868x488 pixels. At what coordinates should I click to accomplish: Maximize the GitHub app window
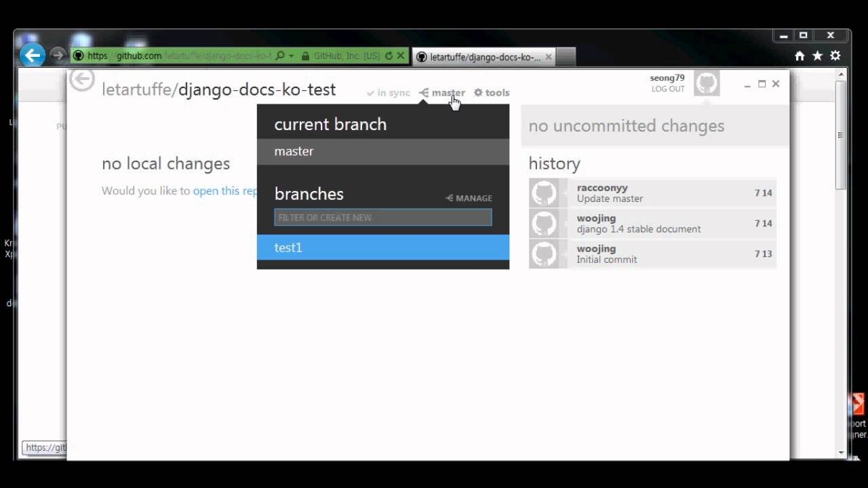[x=762, y=84]
